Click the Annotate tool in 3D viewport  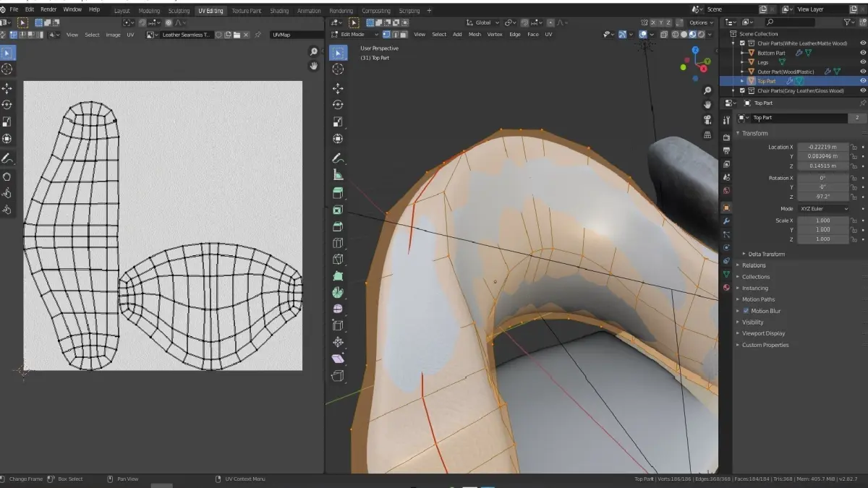[x=337, y=158]
